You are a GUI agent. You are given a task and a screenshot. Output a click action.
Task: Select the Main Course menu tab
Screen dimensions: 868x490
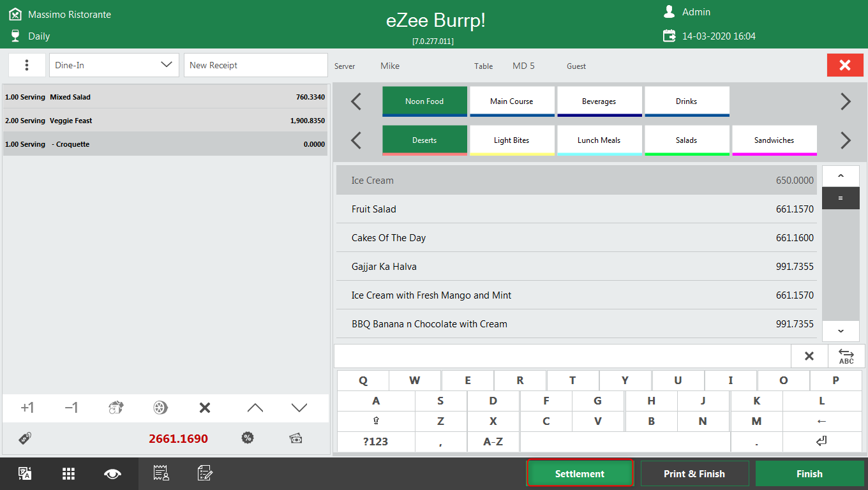pyautogui.click(x=512, y=101)
